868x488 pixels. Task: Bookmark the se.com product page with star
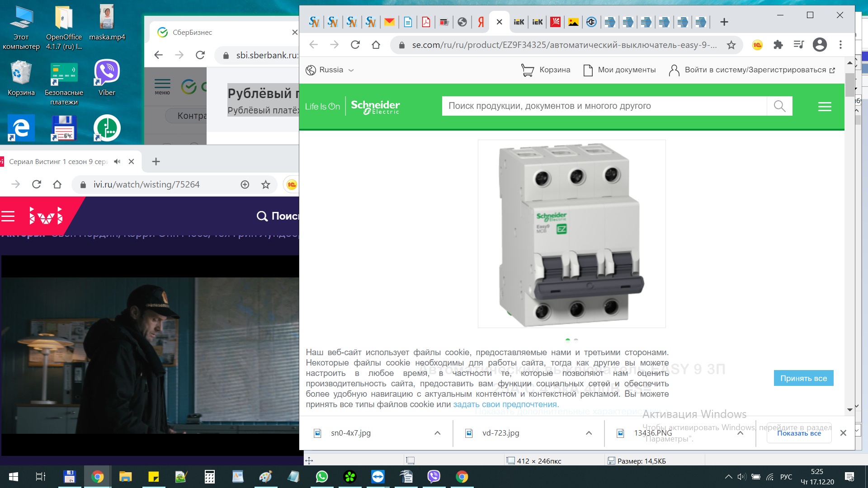(731, 45)
